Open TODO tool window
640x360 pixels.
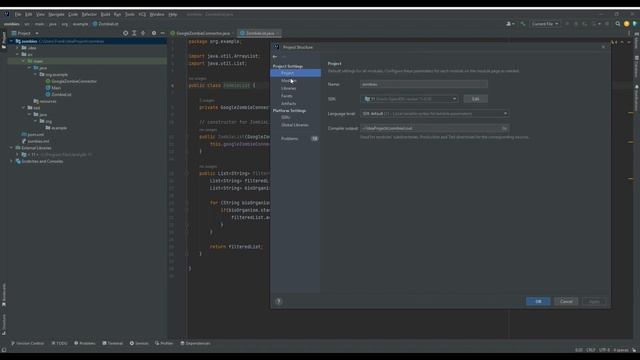(60, 343)
